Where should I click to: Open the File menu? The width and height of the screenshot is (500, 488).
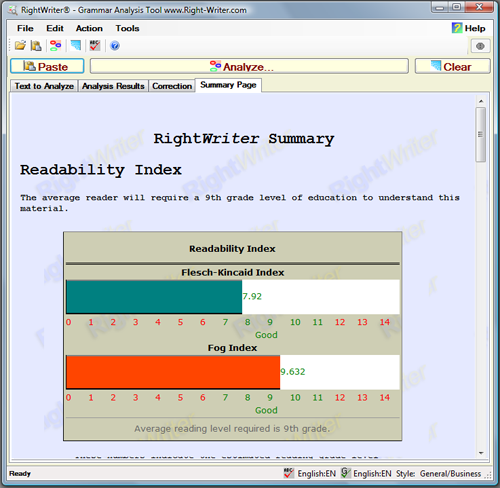[25, 28]
